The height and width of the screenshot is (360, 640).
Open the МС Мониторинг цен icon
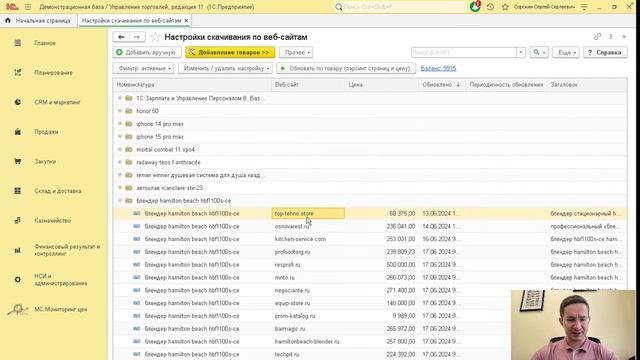(x=18, y=309)
